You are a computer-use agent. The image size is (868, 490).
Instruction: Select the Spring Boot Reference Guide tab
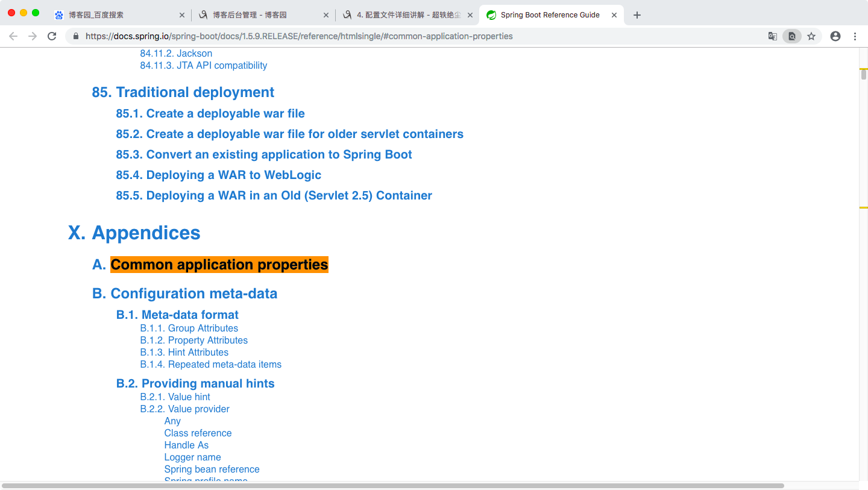coord(552,15)
